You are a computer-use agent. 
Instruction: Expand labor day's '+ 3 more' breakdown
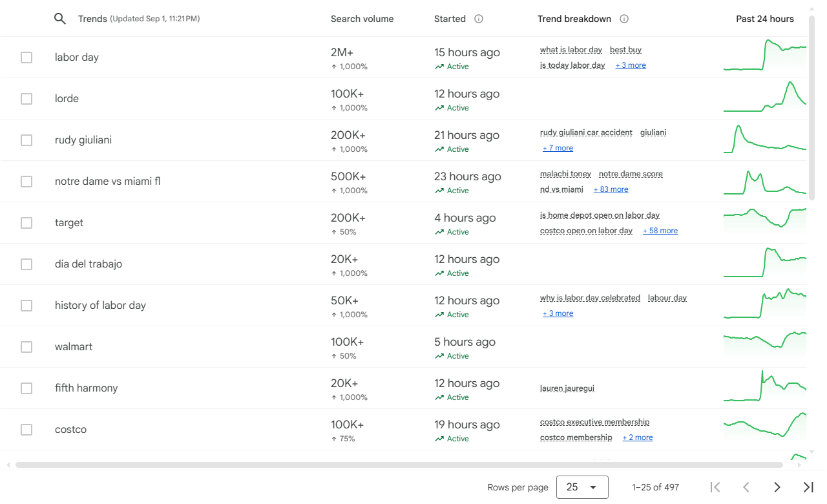pos(631,65)
